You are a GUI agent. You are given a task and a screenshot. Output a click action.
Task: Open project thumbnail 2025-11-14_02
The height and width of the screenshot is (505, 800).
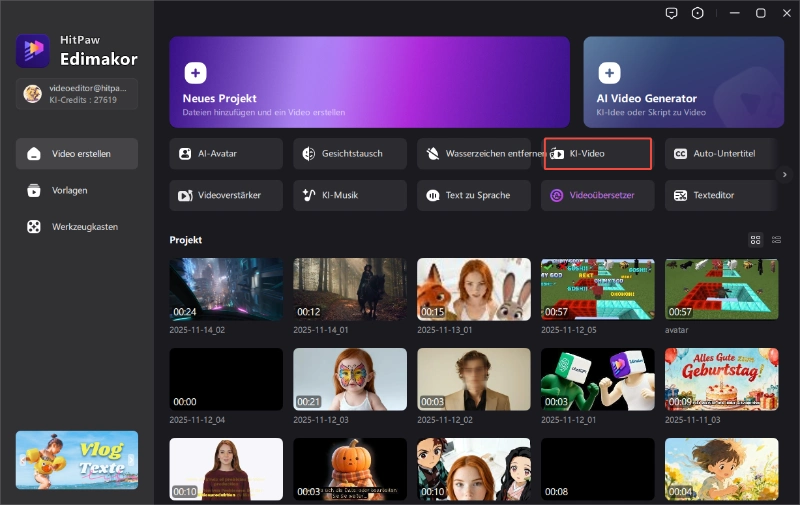(225, 290)
